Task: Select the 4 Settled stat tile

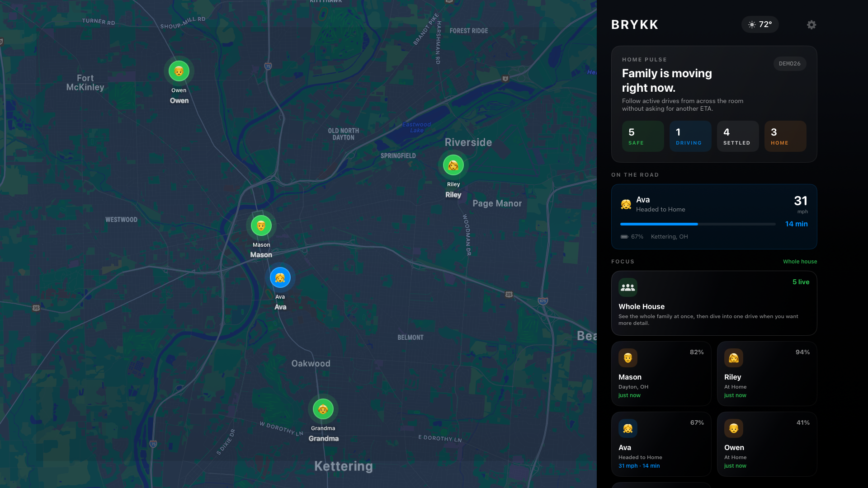Action: (738, 136)
